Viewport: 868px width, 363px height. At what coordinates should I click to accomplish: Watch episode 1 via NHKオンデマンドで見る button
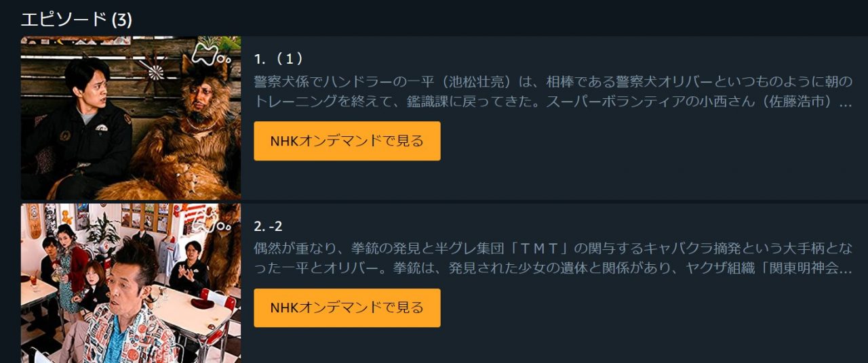point(347,141)
